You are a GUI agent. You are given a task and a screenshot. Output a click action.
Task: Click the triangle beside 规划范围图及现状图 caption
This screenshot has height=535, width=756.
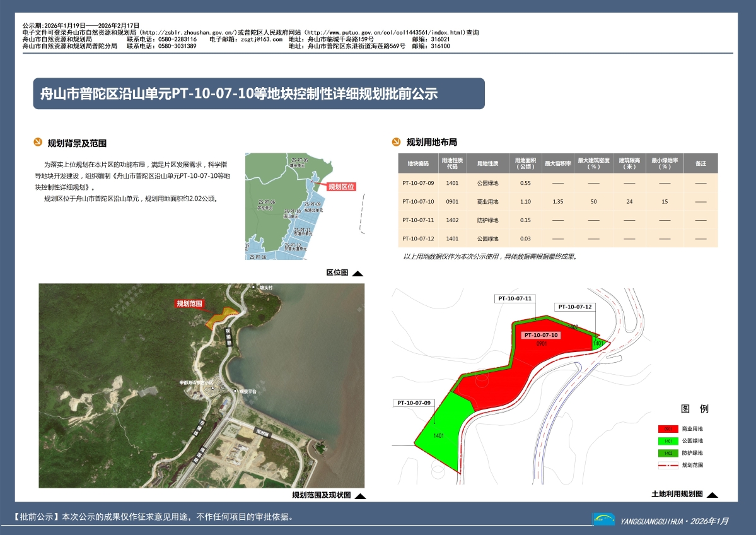[360, 496]
